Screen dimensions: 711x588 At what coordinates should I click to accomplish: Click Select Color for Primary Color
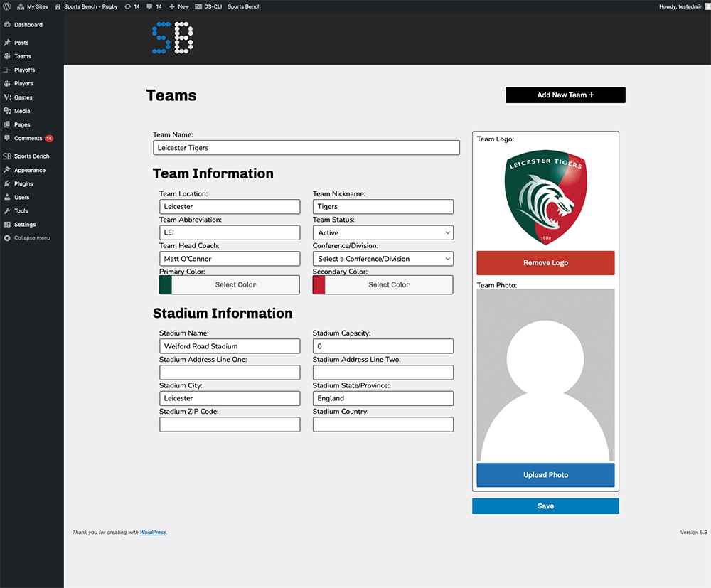(235, 284)
